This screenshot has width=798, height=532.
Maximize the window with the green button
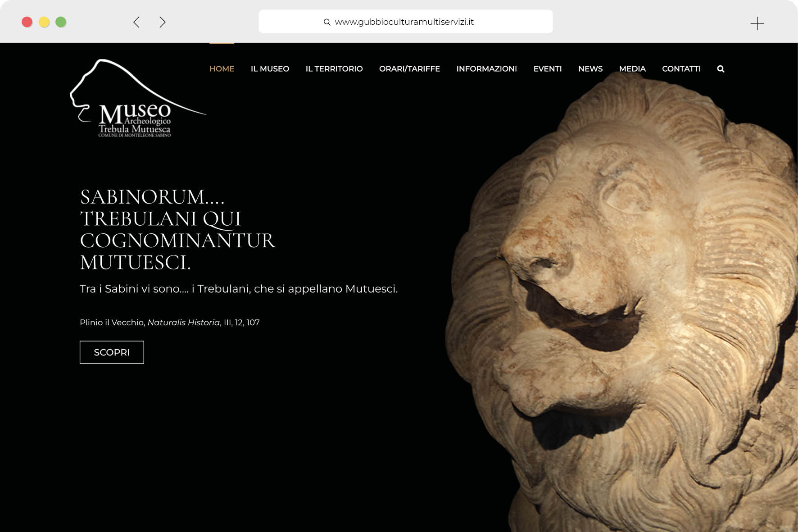61,22
